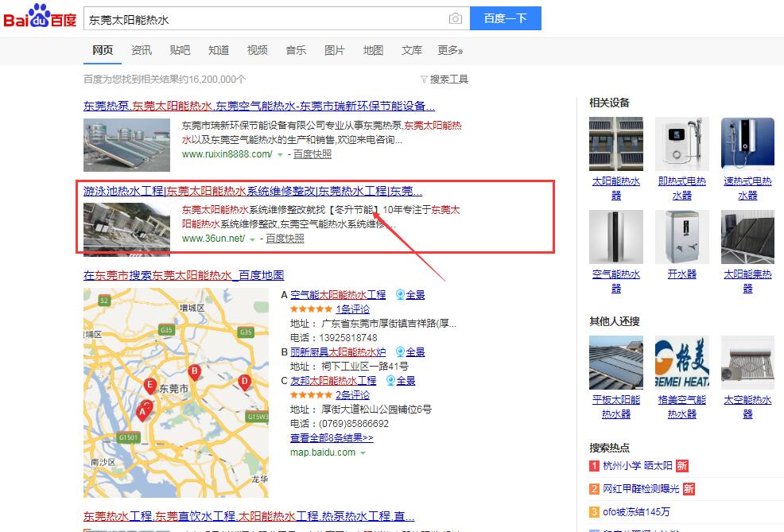Click map marker E on the map
Image resolution: width=784 pixels, height=532 pixels.
[x=149, y=386]
